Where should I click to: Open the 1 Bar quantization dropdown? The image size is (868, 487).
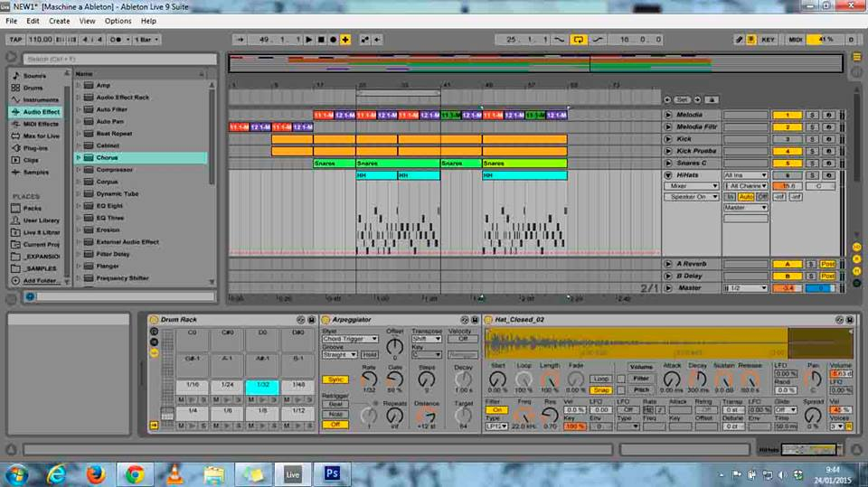pos(146,39)
